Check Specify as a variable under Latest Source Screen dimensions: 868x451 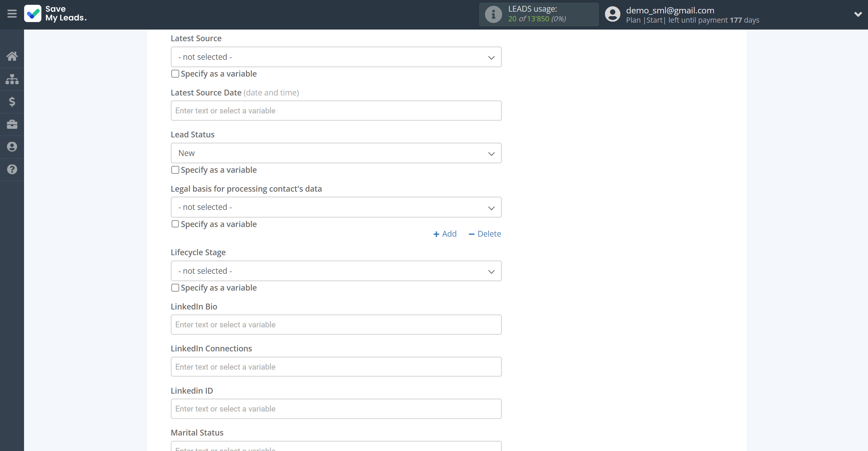pos(175,74)
